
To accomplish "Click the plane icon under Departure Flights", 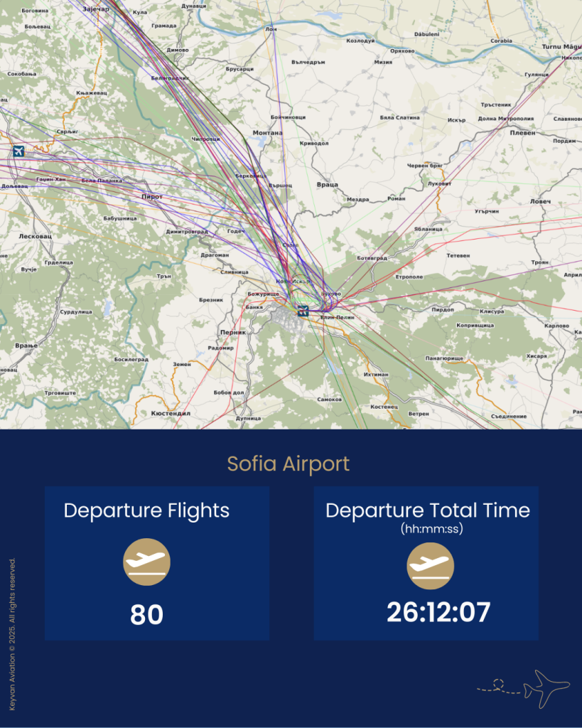I will pos(147,562).
